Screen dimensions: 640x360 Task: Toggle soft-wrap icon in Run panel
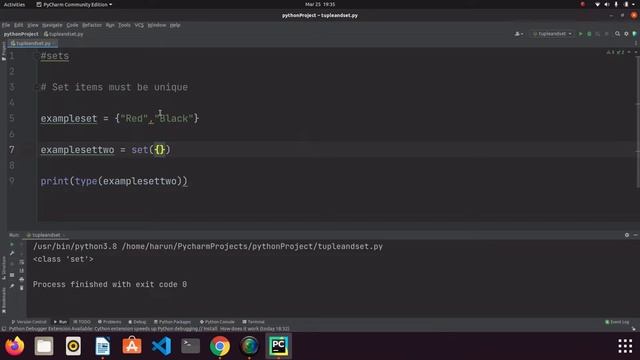tap(22, 262)
